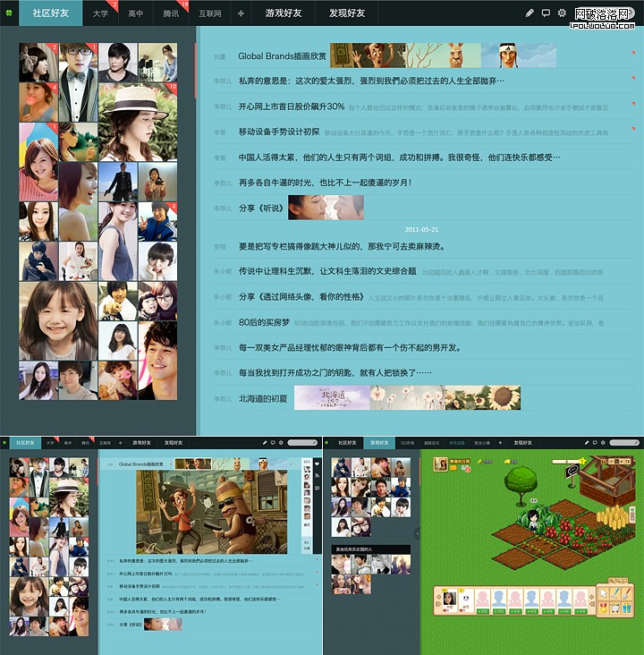The width and height of the screenshot is (644, 655).
Task: Open the 大学 group tab
Action: coord(100,13)
